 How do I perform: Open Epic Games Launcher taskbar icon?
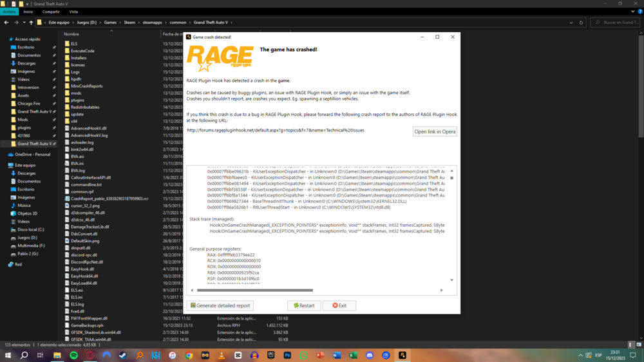[271, 355]
